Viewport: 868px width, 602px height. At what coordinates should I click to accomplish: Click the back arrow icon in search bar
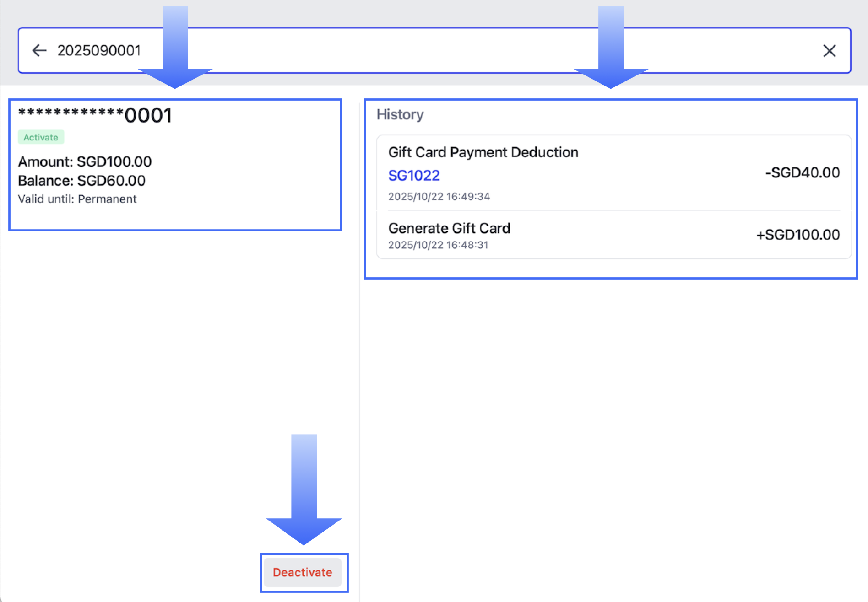(x=39, y=50)
